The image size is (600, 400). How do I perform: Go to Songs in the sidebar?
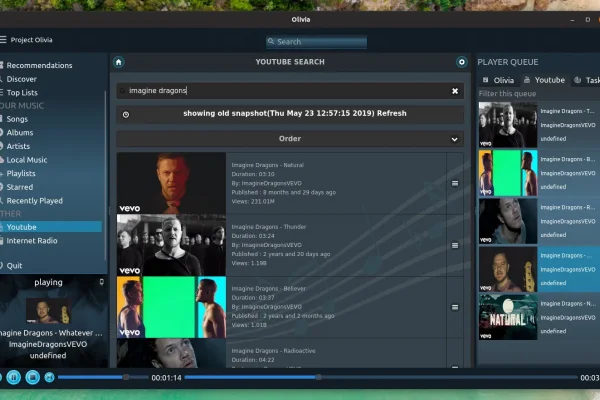pyautogui.click(x=15, y=119)
